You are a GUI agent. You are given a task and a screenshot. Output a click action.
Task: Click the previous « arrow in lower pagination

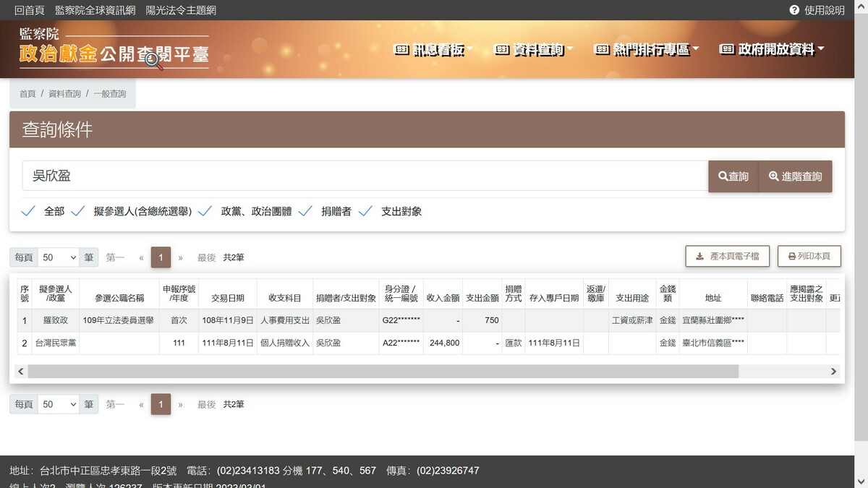point(142,404)
